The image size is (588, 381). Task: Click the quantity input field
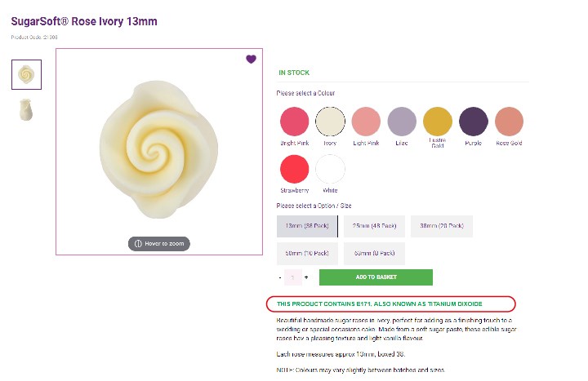point(292,277)
